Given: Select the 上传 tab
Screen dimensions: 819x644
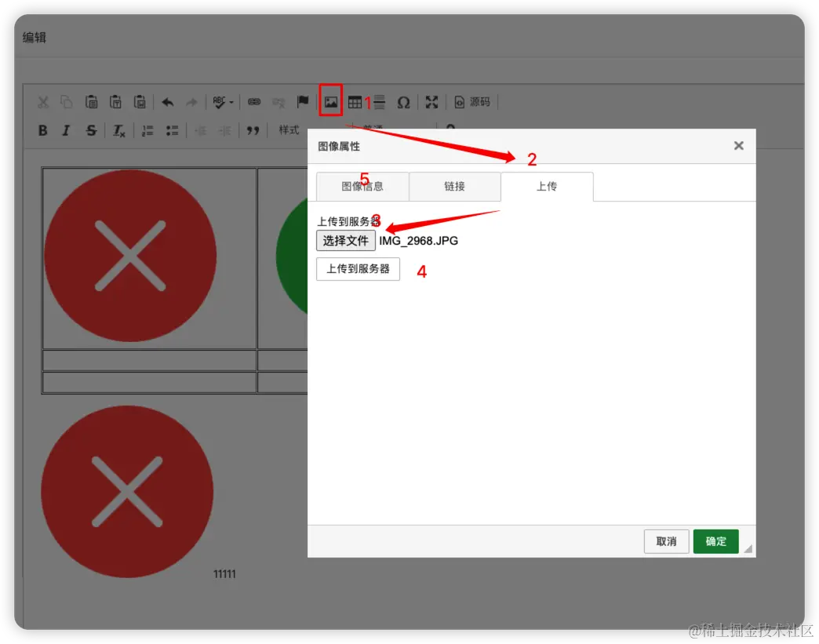Looking at the screenshot, I should coord(547,187).
